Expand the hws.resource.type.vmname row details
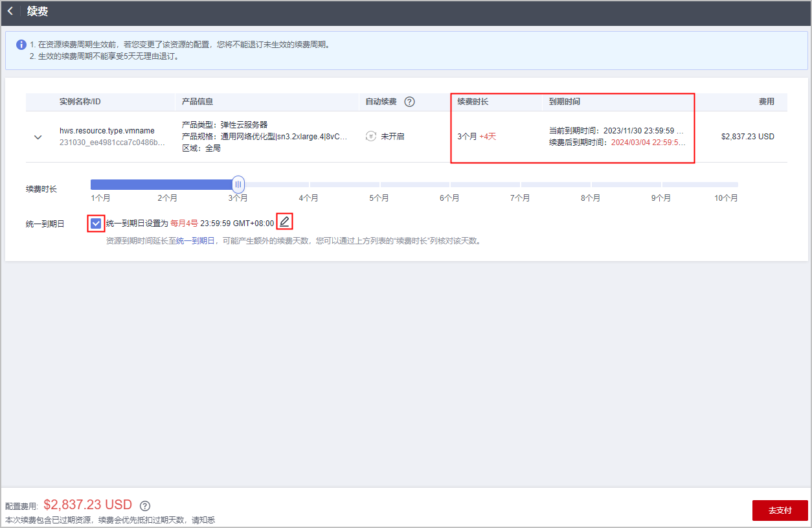This screenshot has height=528, width=812. click(x=38, y=137)
